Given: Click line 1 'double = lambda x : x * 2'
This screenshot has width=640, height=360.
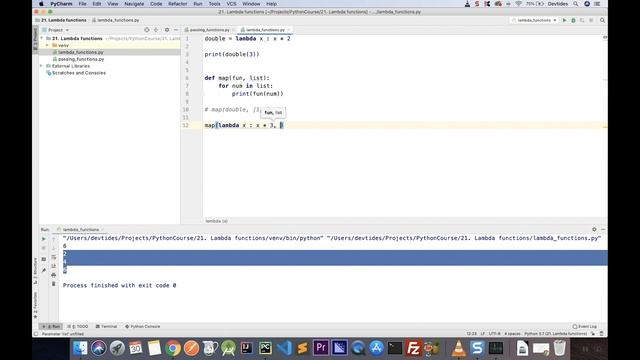Looking at the screenshot, I should click(247, 38).
